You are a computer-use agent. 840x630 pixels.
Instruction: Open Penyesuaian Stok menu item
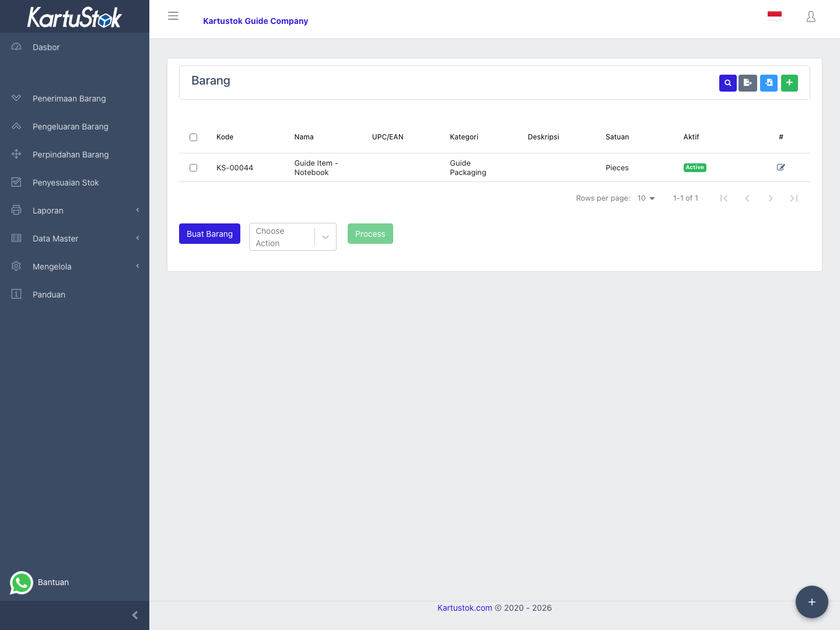coord(75,183)
